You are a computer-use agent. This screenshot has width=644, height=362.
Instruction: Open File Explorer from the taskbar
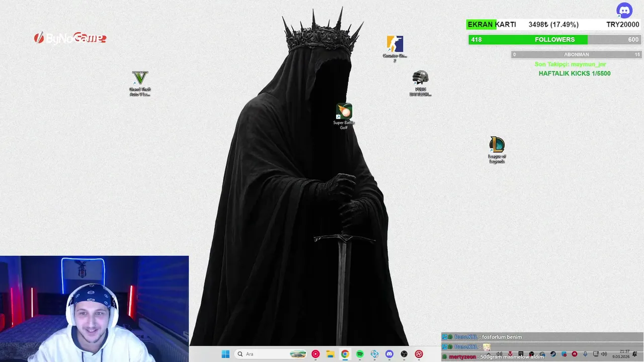[330, 354]
